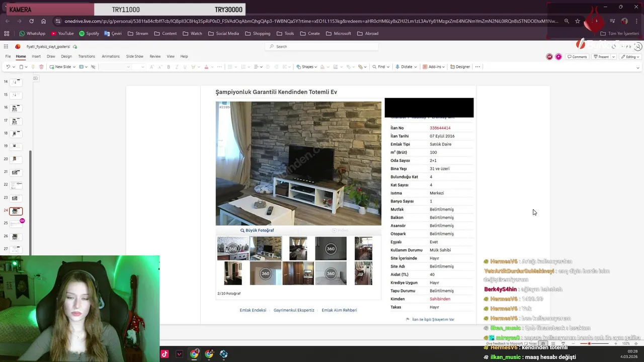Click the font color red A icon
Screen dimensions: 644x362
click(206, 67)
